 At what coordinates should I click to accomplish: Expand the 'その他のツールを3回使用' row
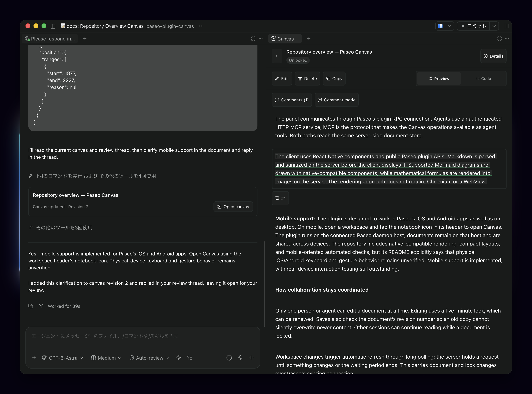click(60, 228)
